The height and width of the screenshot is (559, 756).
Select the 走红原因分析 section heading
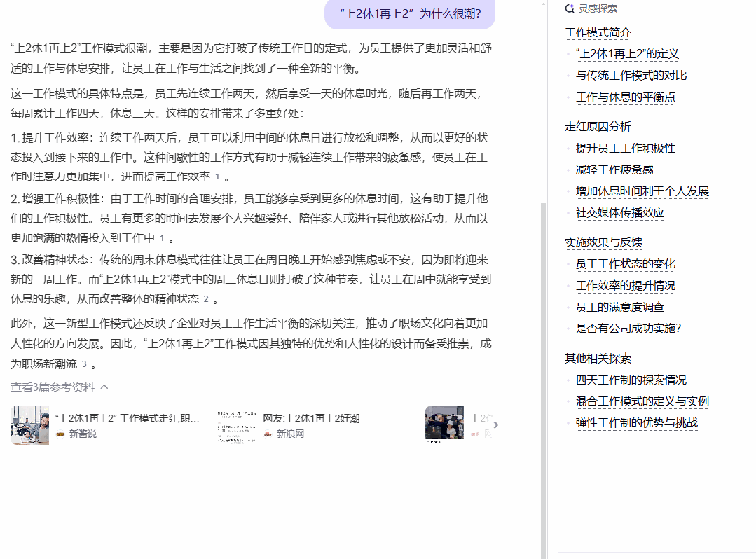click(598, 127)
